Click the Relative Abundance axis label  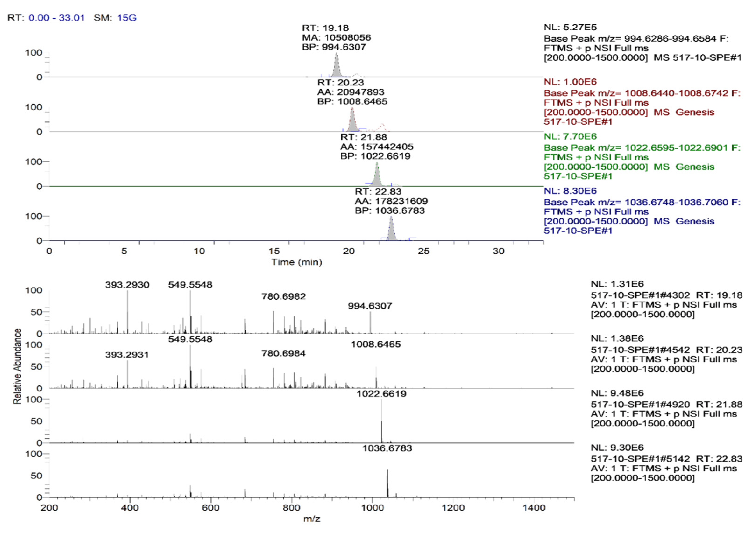17,366
